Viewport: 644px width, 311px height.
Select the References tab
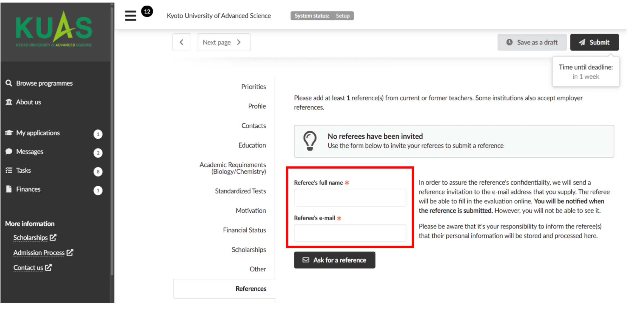224,288
